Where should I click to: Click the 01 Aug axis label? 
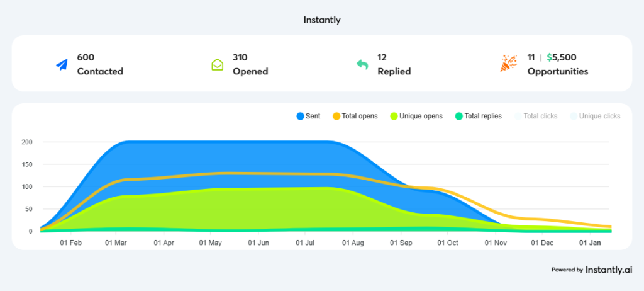353,243
